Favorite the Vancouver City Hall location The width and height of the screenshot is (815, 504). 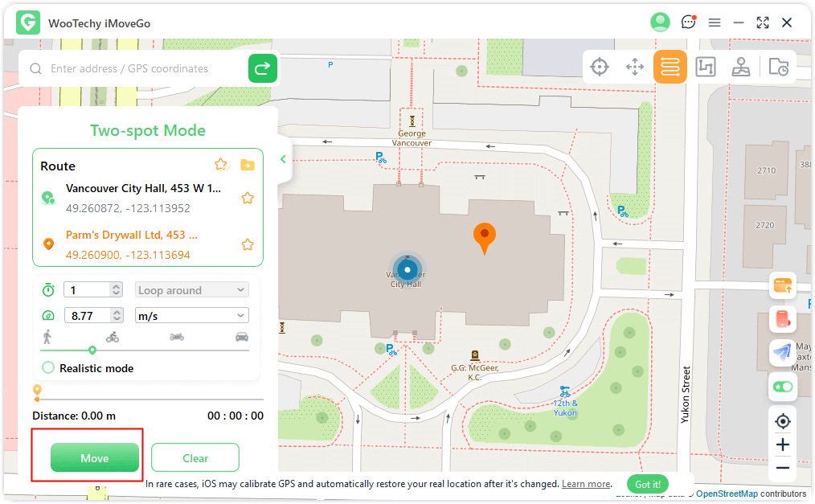(248, 198)
